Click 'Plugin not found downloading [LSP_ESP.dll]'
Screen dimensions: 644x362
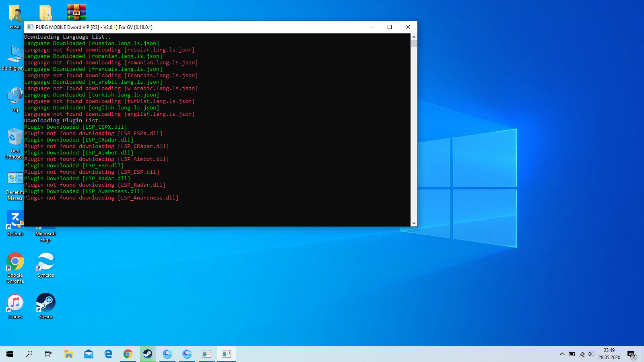tap(92, 172)
